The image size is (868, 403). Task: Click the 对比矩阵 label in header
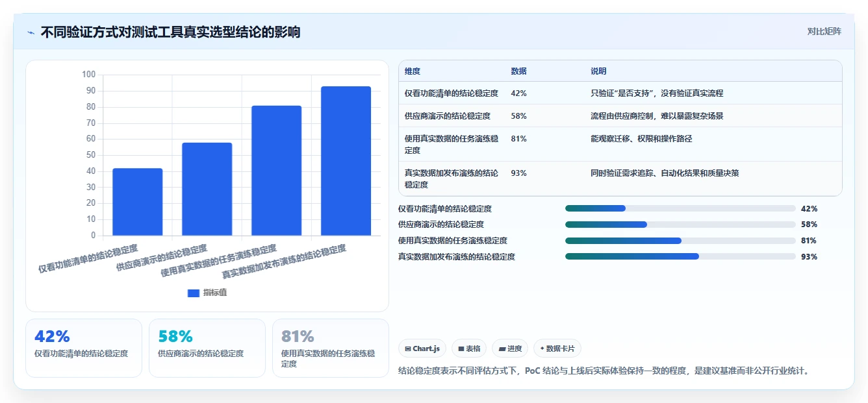[824, 31]
